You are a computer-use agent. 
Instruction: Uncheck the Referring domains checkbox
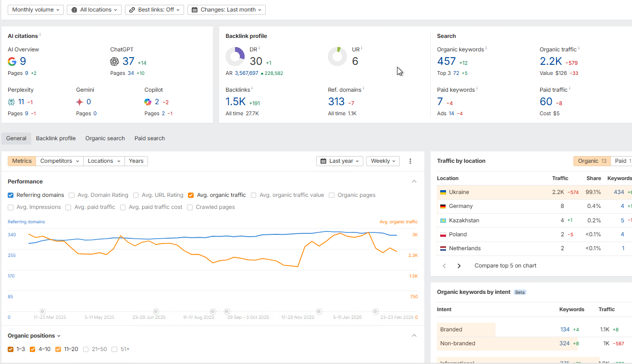(x=11, y=195)
